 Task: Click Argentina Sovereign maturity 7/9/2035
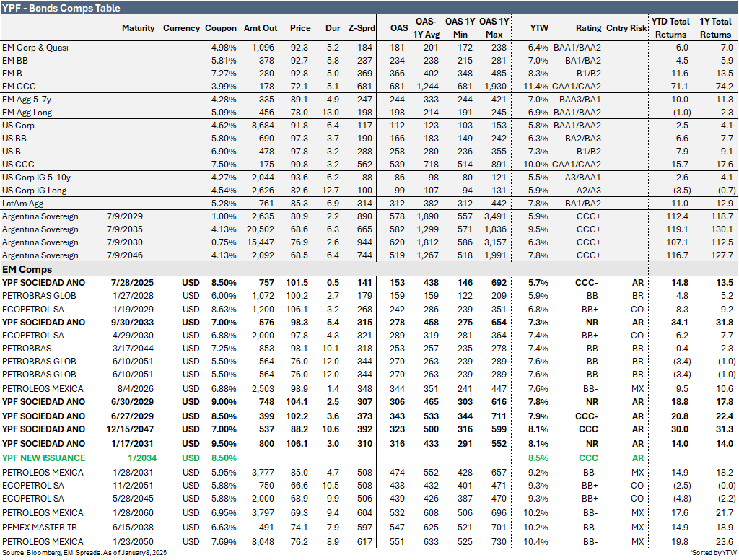125,229
